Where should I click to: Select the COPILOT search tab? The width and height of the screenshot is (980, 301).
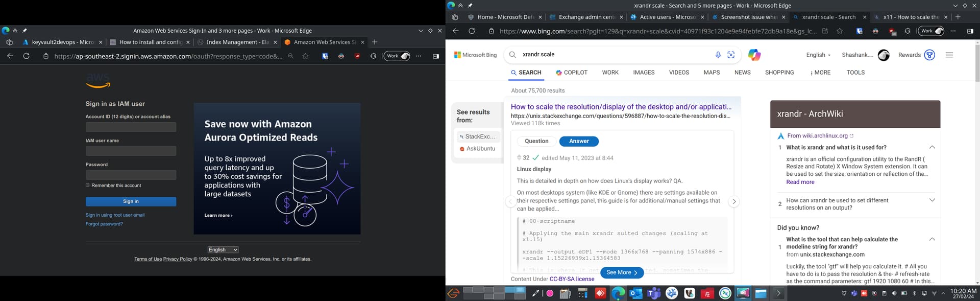[x=572, y=73]
